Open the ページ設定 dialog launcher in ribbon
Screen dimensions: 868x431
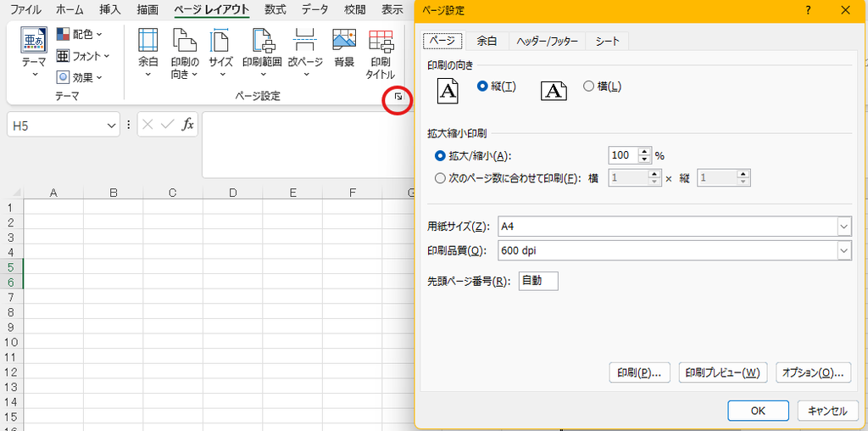[398, 98]
